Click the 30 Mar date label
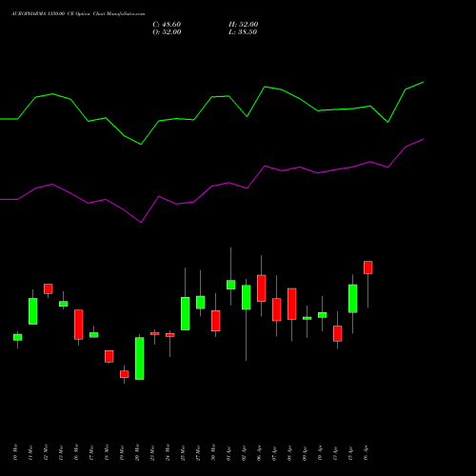Viewport: 476px width, 476px height. coord(213,452)
